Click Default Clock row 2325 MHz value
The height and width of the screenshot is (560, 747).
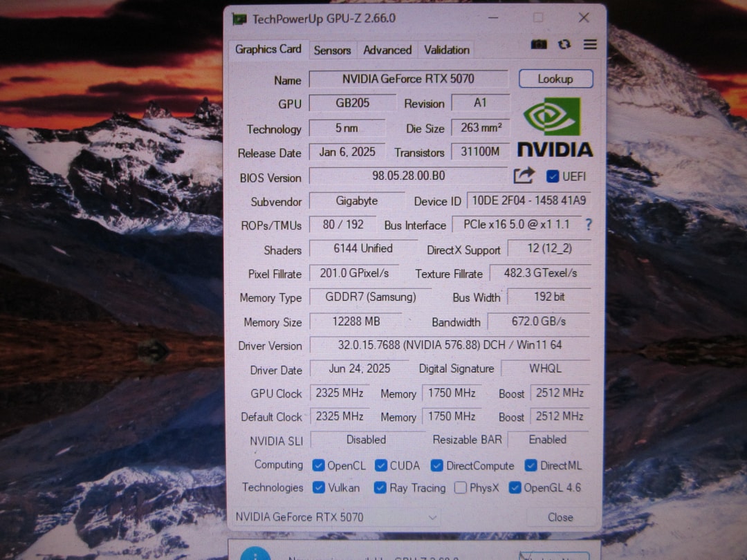click(340, 417)
